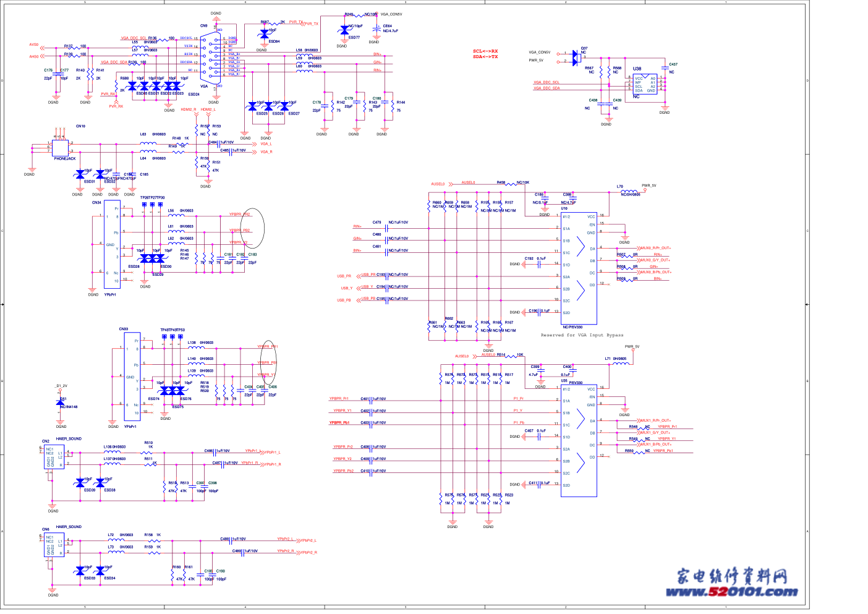Select the SDA<->TX note text
The image size is (868, 614).
485,57
